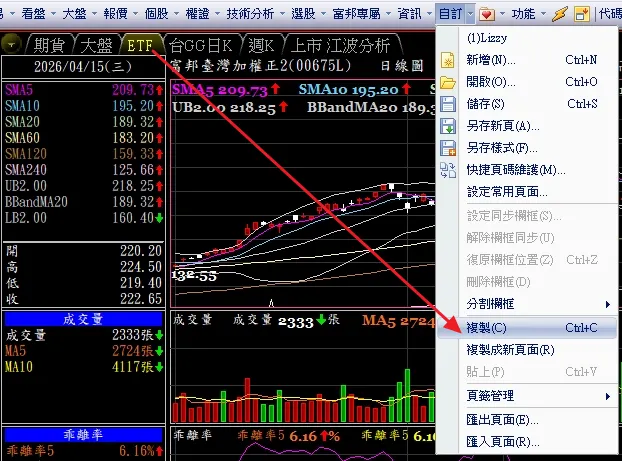Expand the dropdown arrow next to 自訂
Screen dimensions: 622x461
pos(470,14)
